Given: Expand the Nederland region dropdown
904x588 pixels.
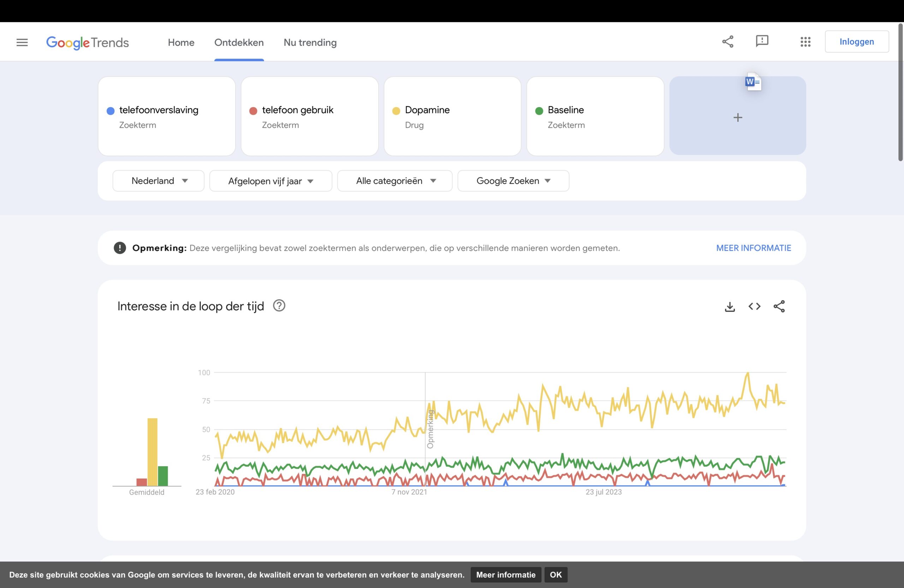Looking at the screenshot, I should point(159,181).
